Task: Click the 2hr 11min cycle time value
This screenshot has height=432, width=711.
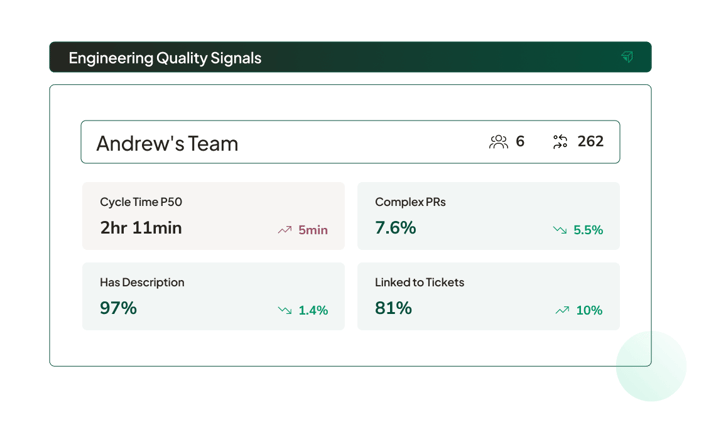Action: pyautogui.click(x=141, y=228)
